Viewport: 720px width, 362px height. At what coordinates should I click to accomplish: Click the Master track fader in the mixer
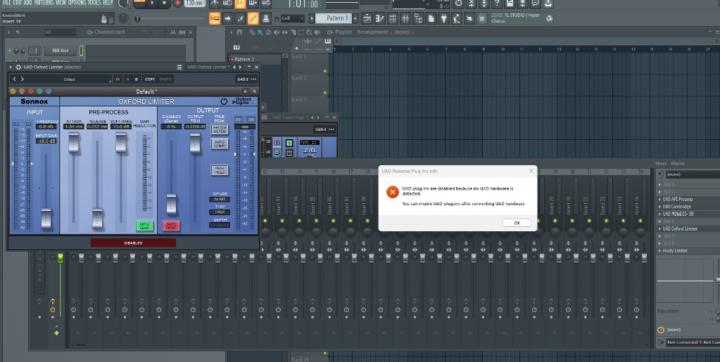click(60, 258)
